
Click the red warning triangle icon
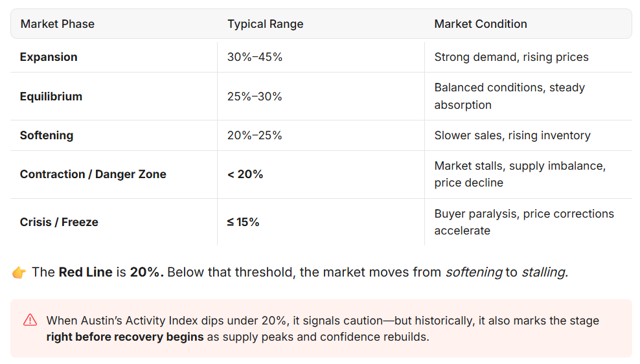(30, 320)
